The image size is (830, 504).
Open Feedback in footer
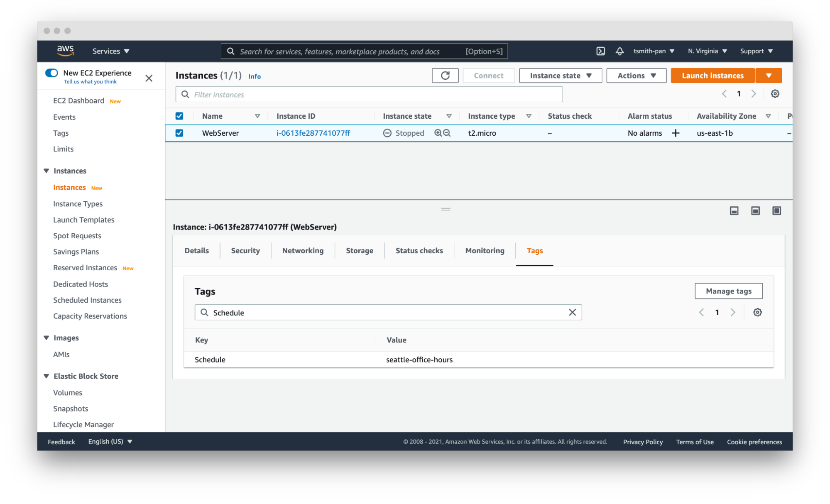click(61, 442)
